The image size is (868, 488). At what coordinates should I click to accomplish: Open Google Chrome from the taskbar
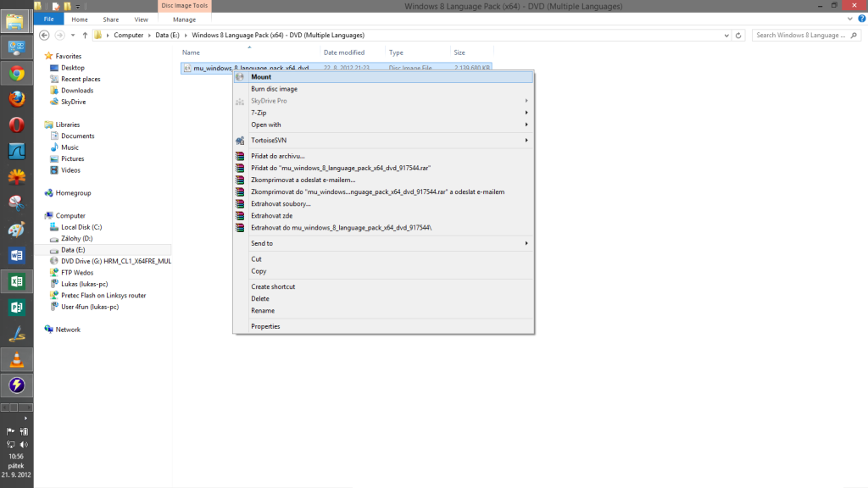coord(17,74)
